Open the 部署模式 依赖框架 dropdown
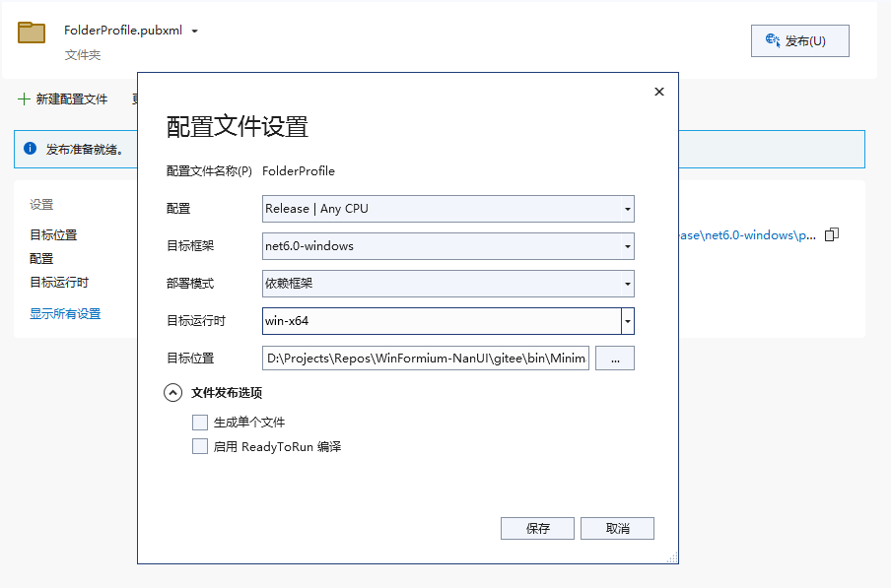This screenshot has height=588, width=891. [447, 284]
